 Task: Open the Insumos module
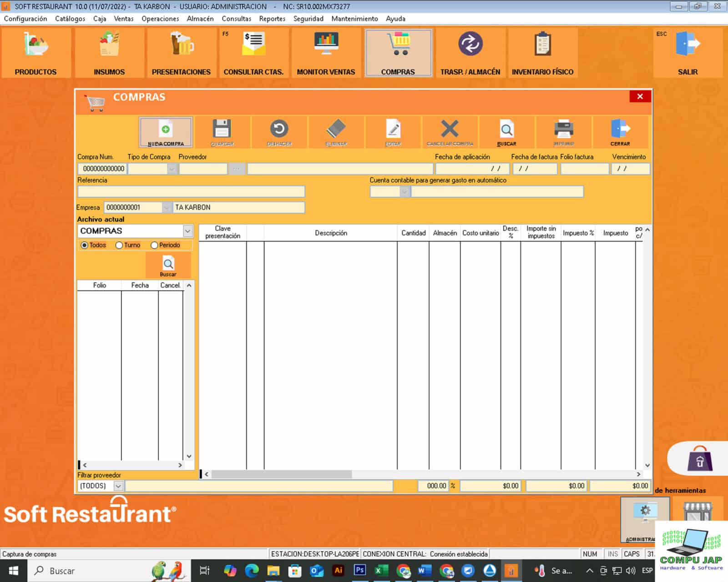tap(109, 52)
